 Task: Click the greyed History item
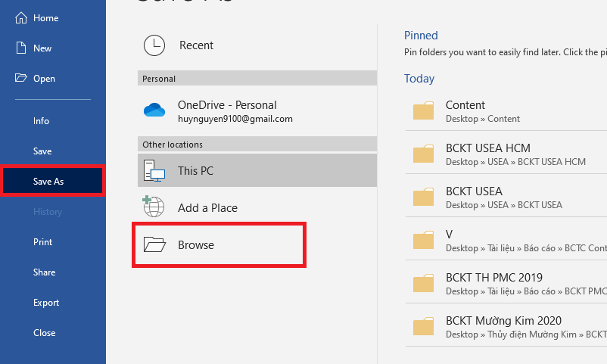(x=48, y=212)
